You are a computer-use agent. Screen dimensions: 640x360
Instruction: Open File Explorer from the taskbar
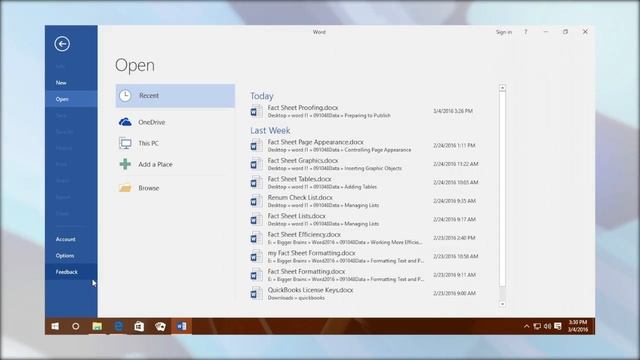coord(97,326)
